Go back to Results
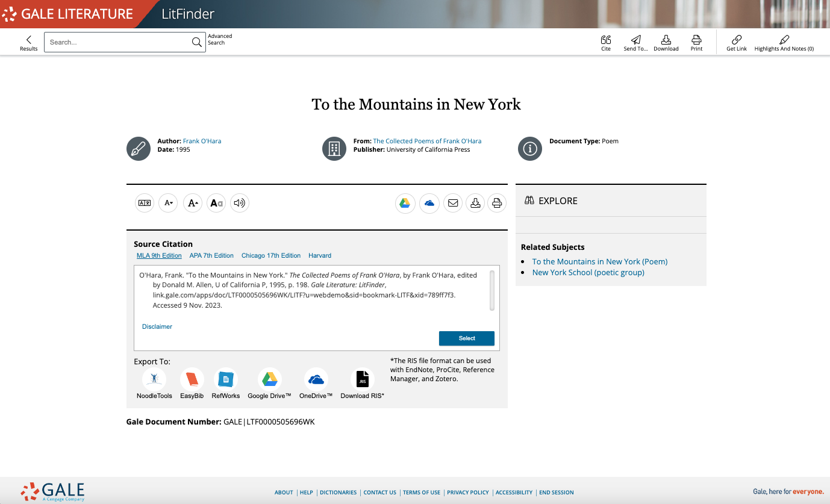This screenshot has width=830, height=504. 28,43
